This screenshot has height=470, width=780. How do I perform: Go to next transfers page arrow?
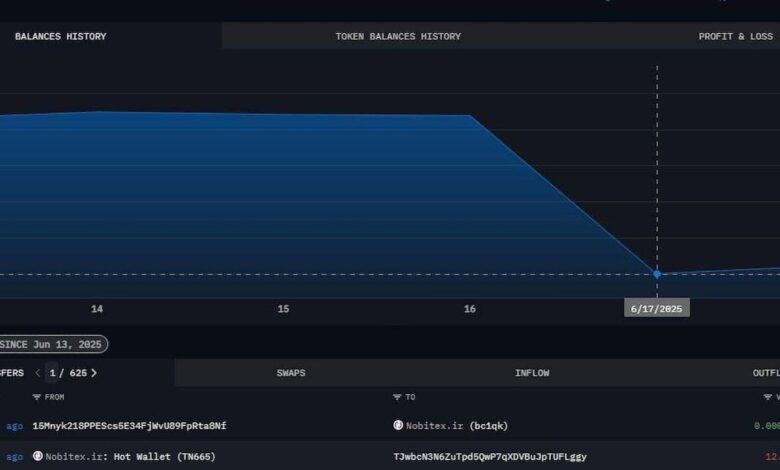pyautogui.click(x=94, y=373)
